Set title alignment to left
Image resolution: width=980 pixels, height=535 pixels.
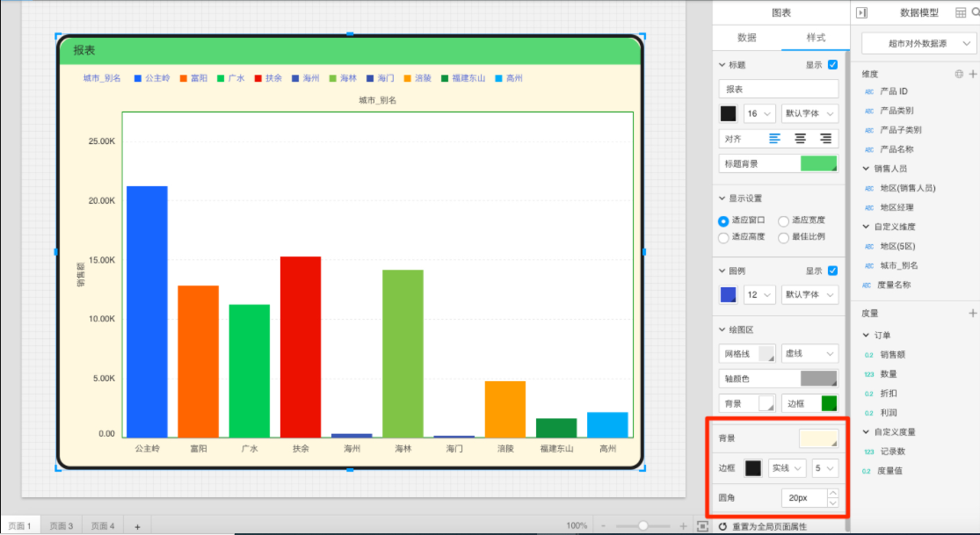[x=774, y=139]
